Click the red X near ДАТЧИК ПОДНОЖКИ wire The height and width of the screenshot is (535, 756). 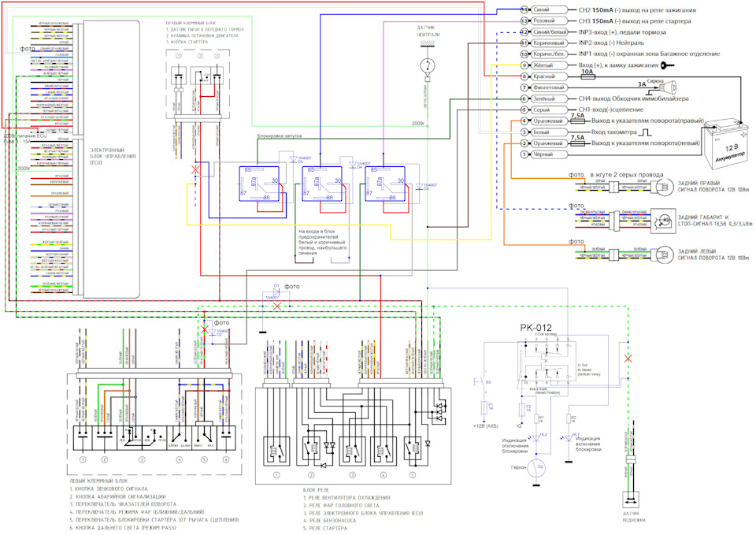point(627,359)
